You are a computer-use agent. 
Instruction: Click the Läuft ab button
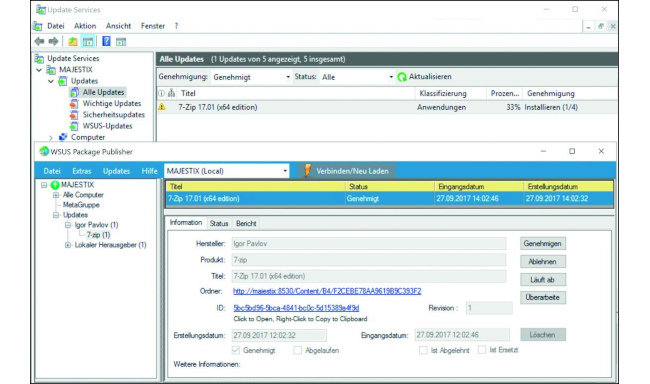(x=543, y=280)
